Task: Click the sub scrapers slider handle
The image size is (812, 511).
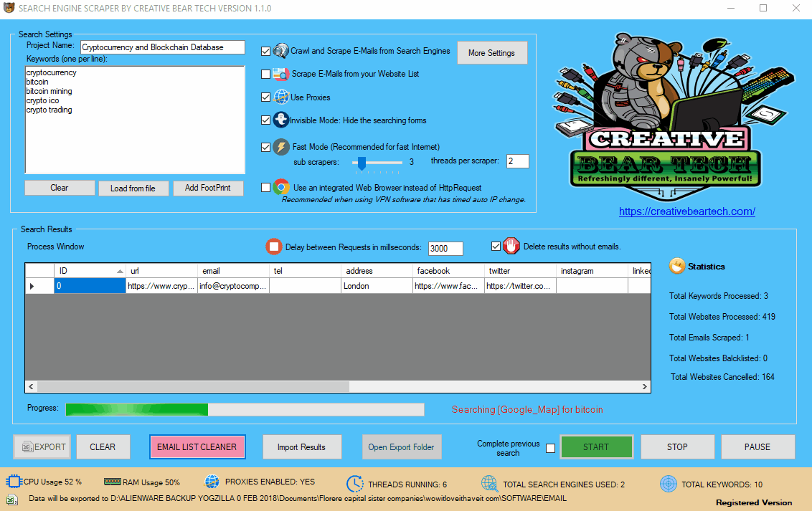Action: (362, 163)
